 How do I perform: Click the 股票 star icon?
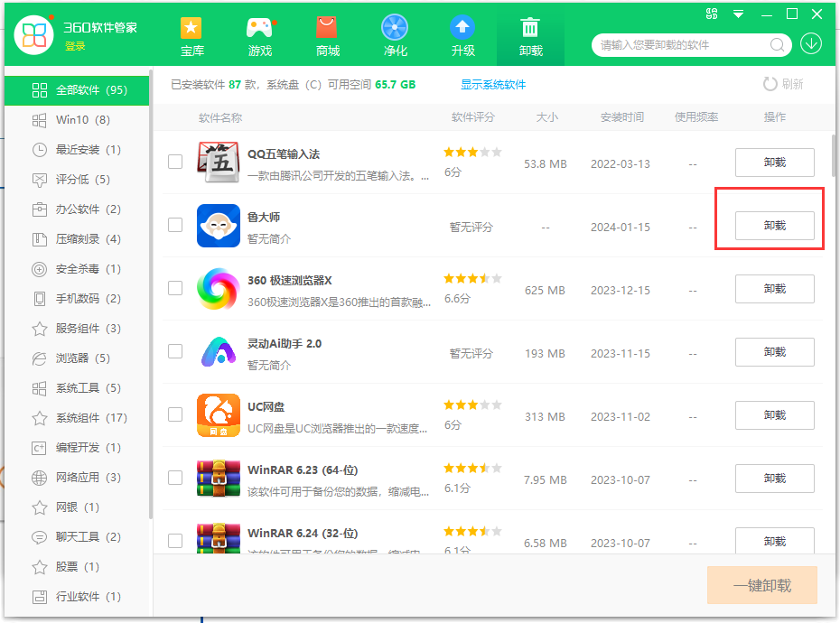point(40,567)
